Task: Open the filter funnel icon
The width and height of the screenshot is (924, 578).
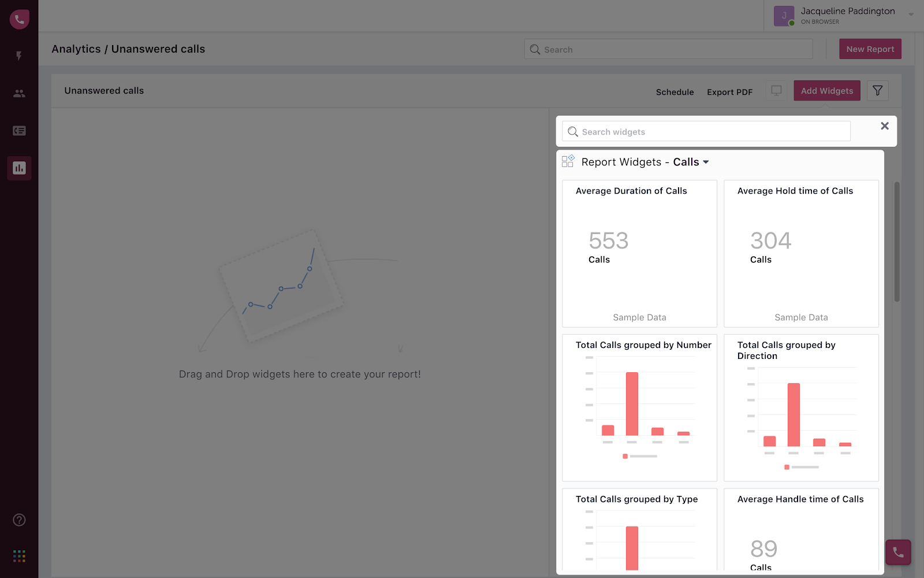Action: (x=878, y=91)
